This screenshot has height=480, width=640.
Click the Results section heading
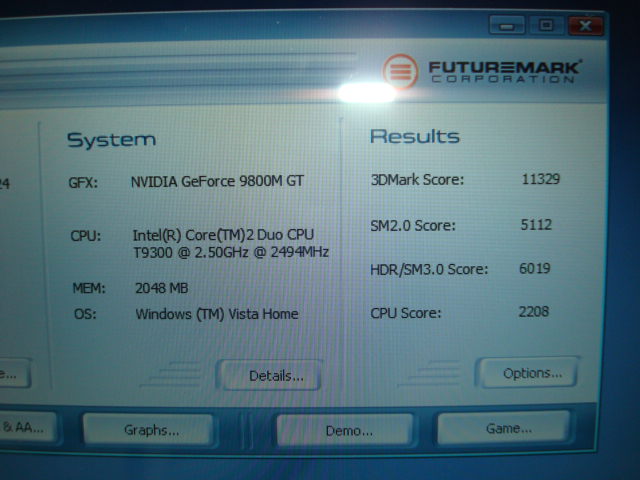(x=415, y=136)
